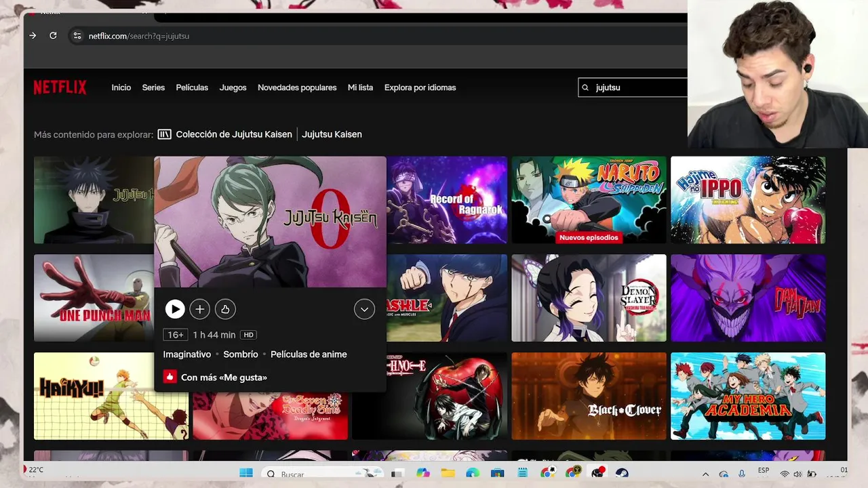Open the Jujutsu Kaisen series thumbnail behind preview
The height and width of the screenshot is (488, 868).
pyautogui.click(x=94, y=200)
